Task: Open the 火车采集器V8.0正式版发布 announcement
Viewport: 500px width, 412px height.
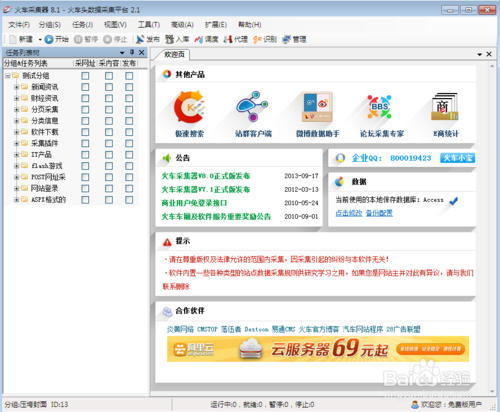Action: click(x=206, y=176)
